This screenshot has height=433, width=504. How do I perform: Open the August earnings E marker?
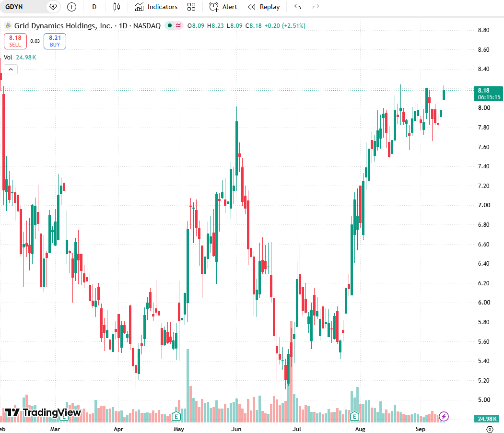coord(354,417)
